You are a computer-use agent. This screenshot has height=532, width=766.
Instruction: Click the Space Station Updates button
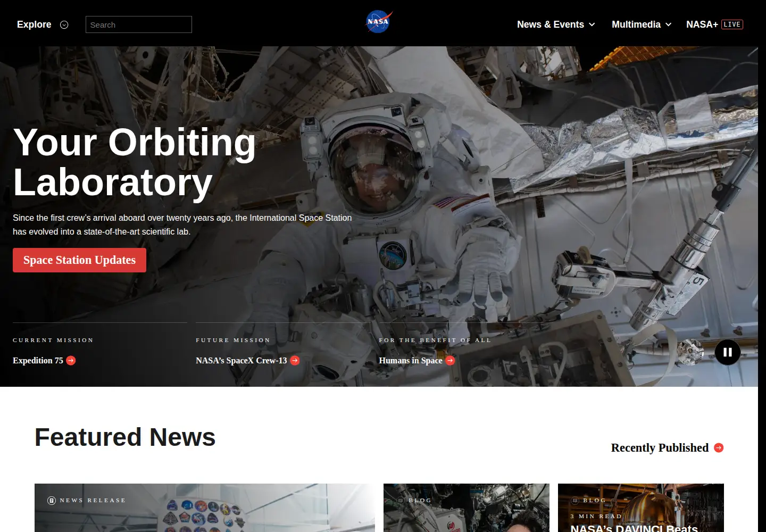click(79, 260)
